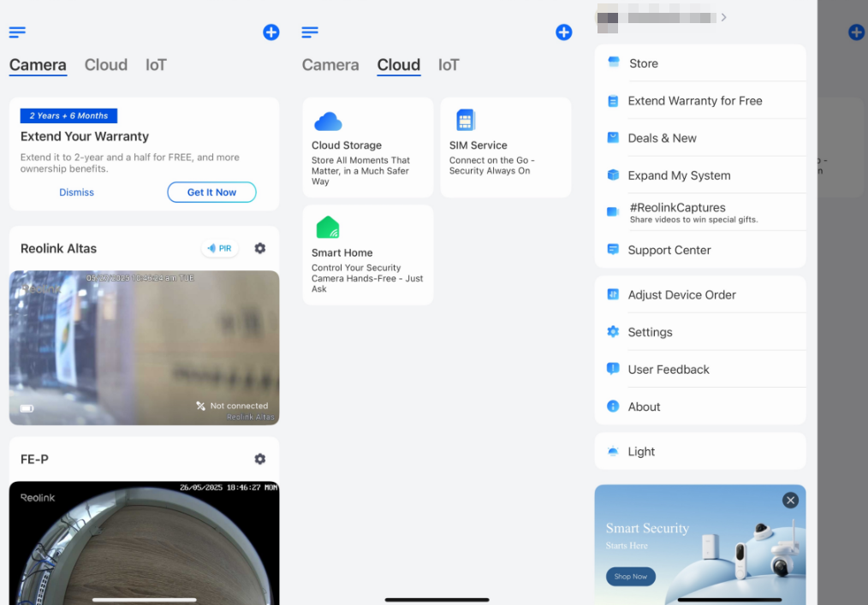The image size is (868, 605).
Task: Open the IoT tab above the warranty card
Action: coord(156,65)
